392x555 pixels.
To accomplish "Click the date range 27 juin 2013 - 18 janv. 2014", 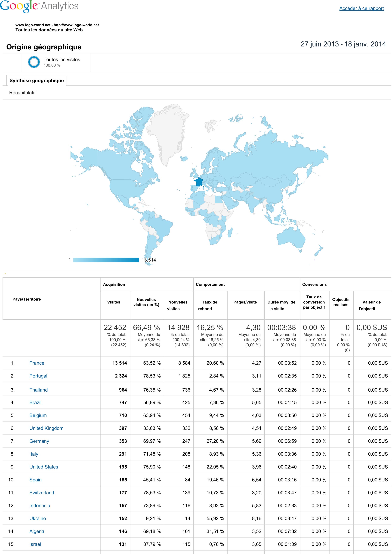I will 343,44.
